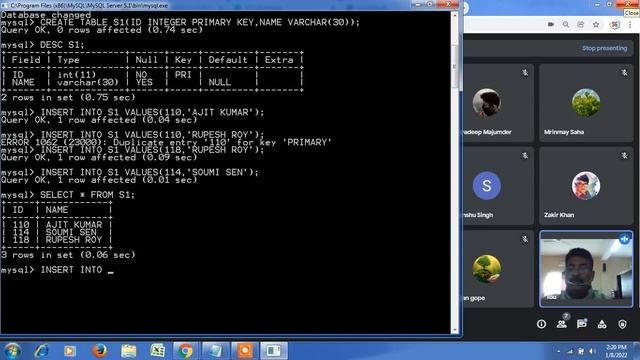Open Action Center flag in system tray
The image size is (640, 360).
pos(581,351)
